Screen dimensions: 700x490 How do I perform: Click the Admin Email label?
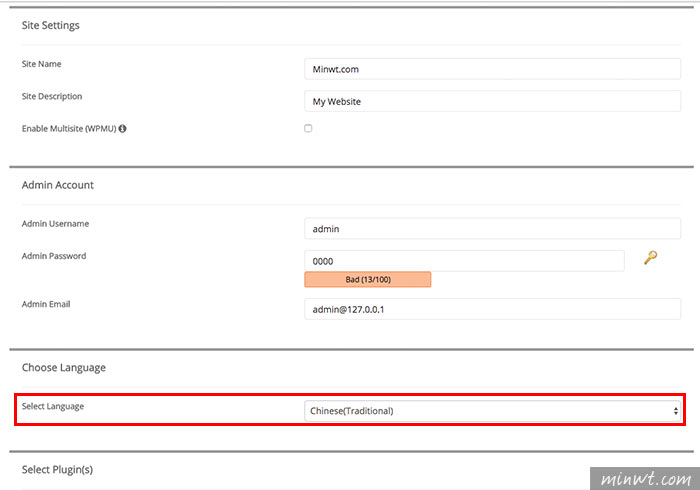point(46,304)
